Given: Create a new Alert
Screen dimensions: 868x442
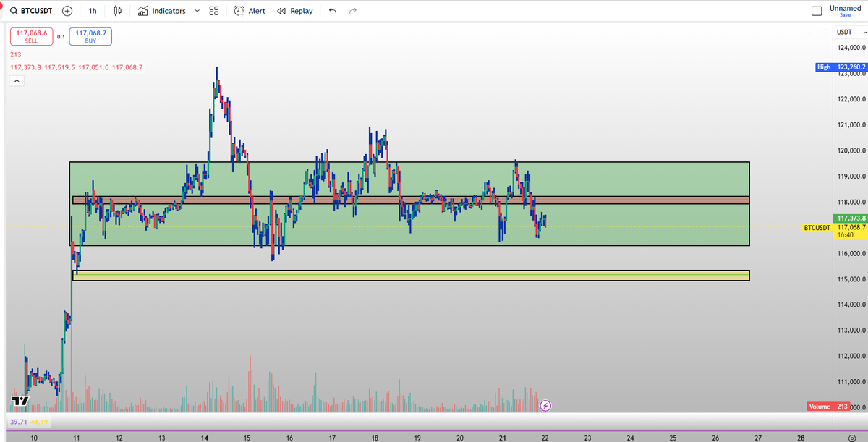Looking at the screenshot, I should pos(250,11).
